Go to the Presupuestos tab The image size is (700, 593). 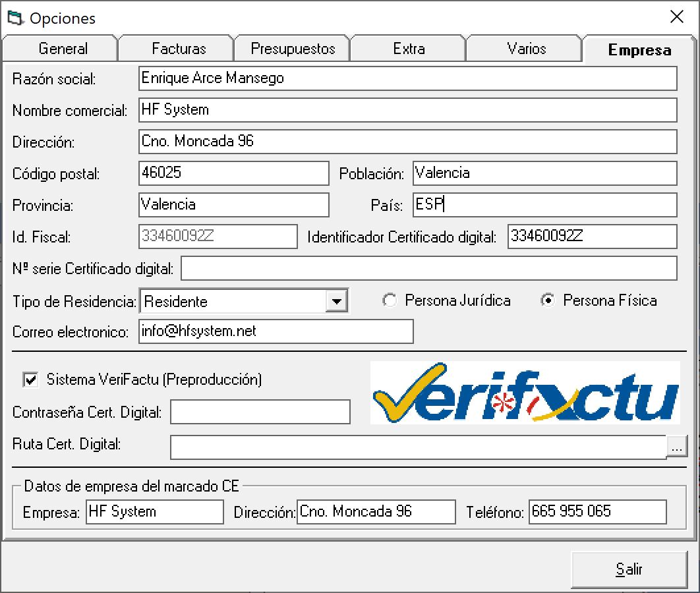[293, 49]
